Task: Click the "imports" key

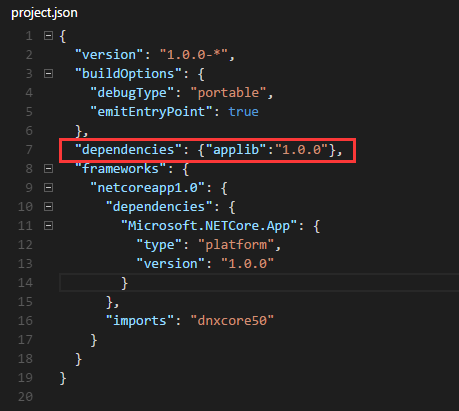Action: [140, 321]
